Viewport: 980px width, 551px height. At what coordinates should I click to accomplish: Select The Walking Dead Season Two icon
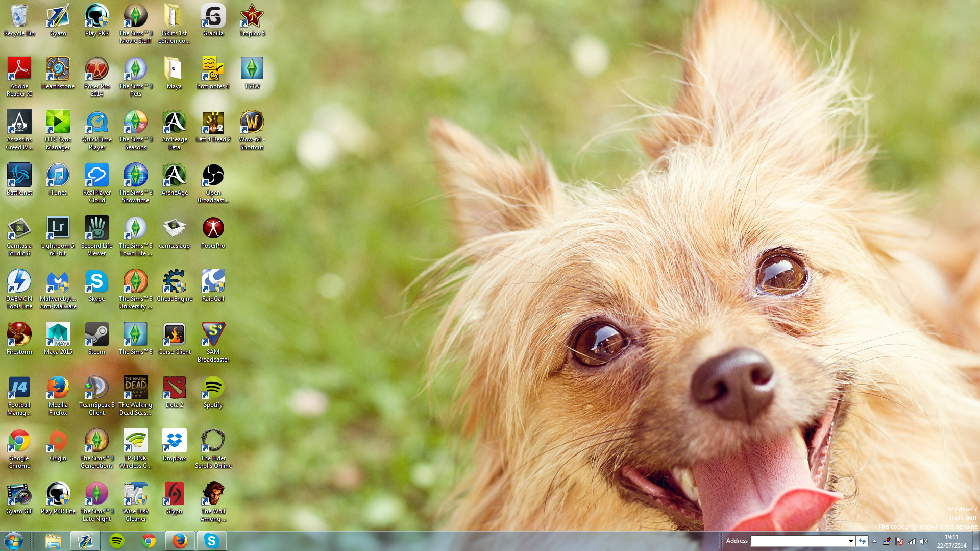(x=136, y=396)
